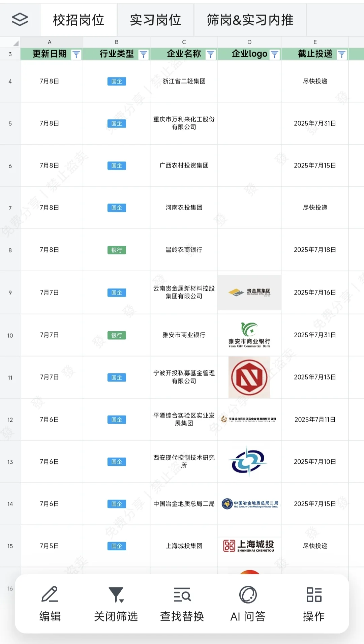Select deadline cell 2025年7月16日
Screen dimensions: 364x644
(x=315, y=292)
